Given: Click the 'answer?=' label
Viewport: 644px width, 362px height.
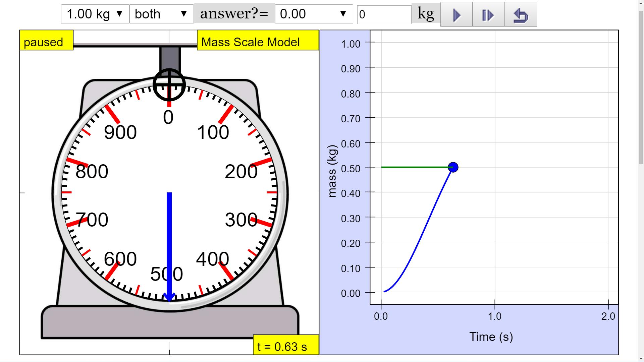Looking at the screenshot, I should coord(234,13).
